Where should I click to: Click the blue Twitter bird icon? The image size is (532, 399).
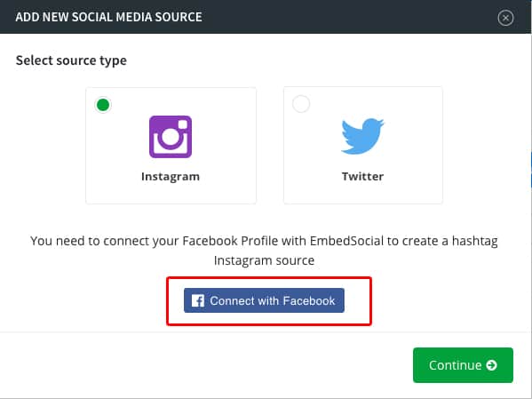(362, 136)
